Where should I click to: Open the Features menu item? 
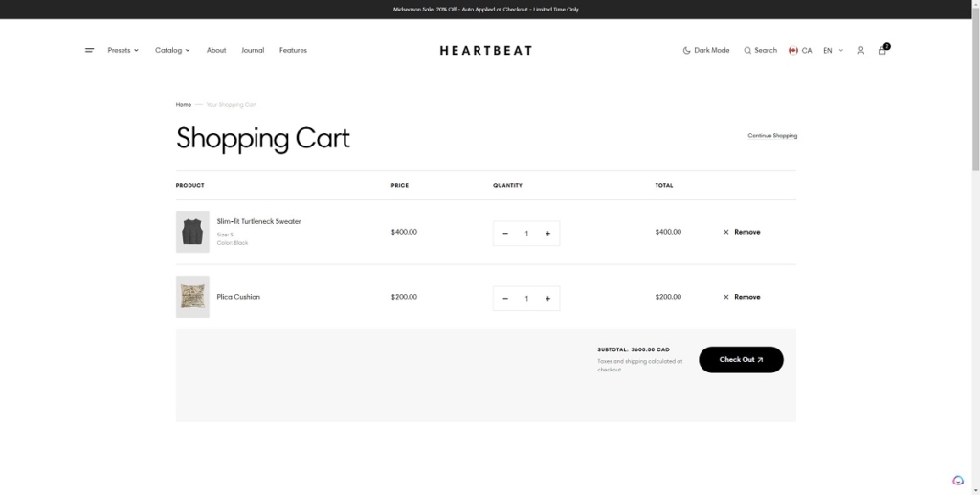pos(293,50)
